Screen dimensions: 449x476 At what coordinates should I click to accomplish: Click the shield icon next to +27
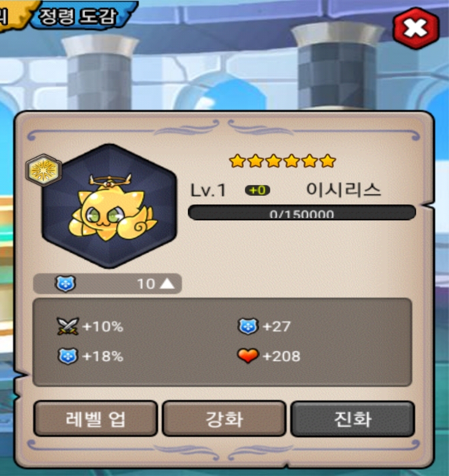pos(248,327)
